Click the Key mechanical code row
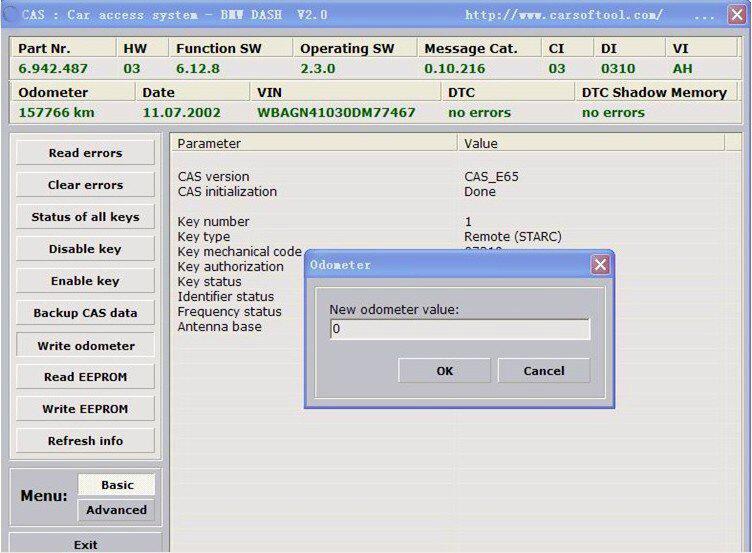 point(239,251)
